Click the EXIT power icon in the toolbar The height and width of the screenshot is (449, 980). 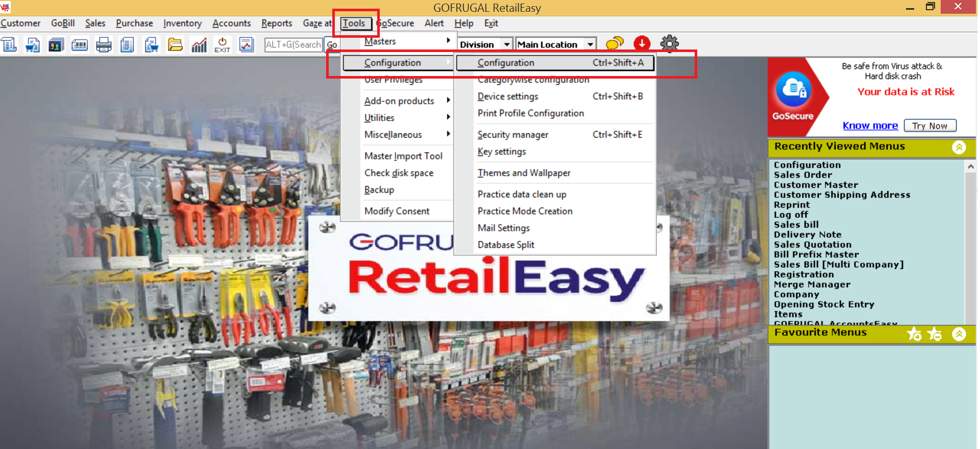[223, 44]
